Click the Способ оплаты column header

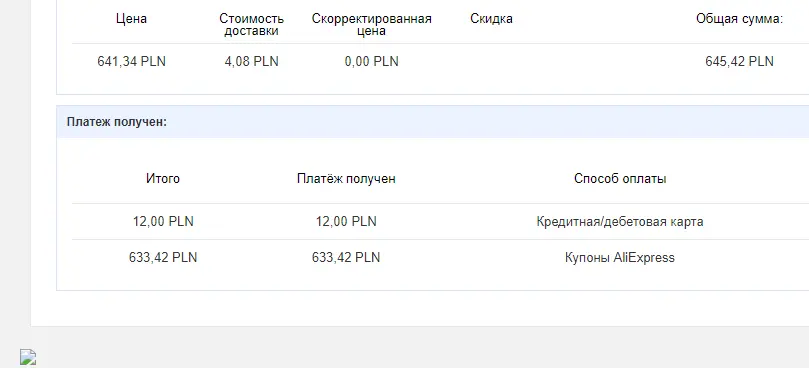pyautogui.click(x=620, y=179)
